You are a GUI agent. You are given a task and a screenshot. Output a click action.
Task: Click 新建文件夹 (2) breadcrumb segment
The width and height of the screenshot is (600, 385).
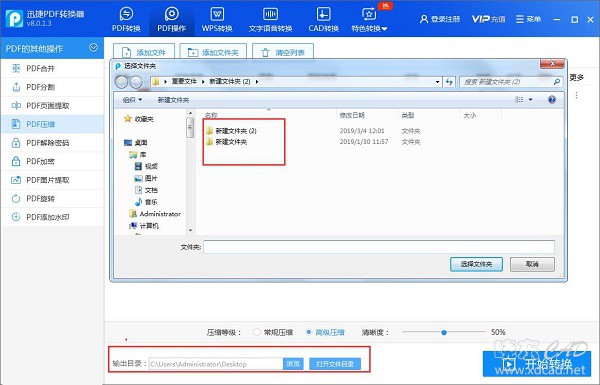click(230, 82)
